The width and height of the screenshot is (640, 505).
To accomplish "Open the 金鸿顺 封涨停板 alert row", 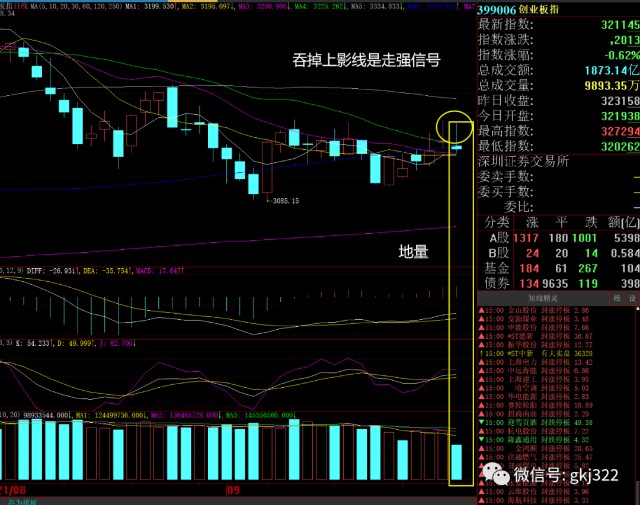I will (x=536, y=448).
